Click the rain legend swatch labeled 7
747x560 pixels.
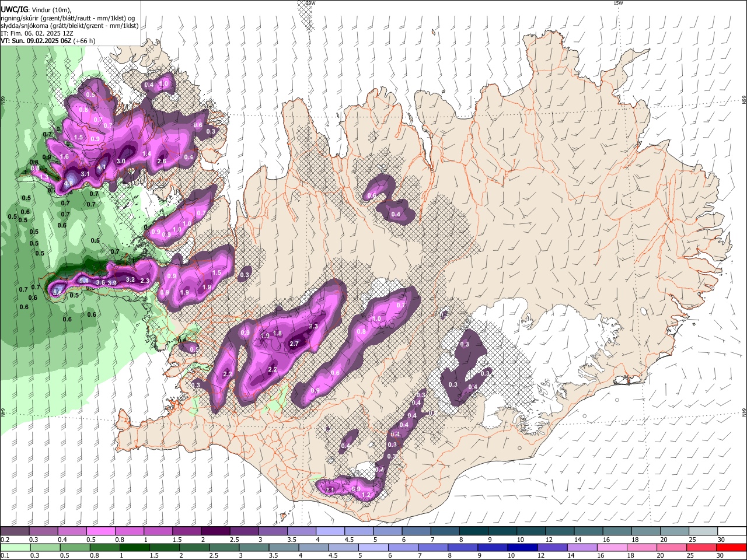pyautogui.click(x=432, y=548)
